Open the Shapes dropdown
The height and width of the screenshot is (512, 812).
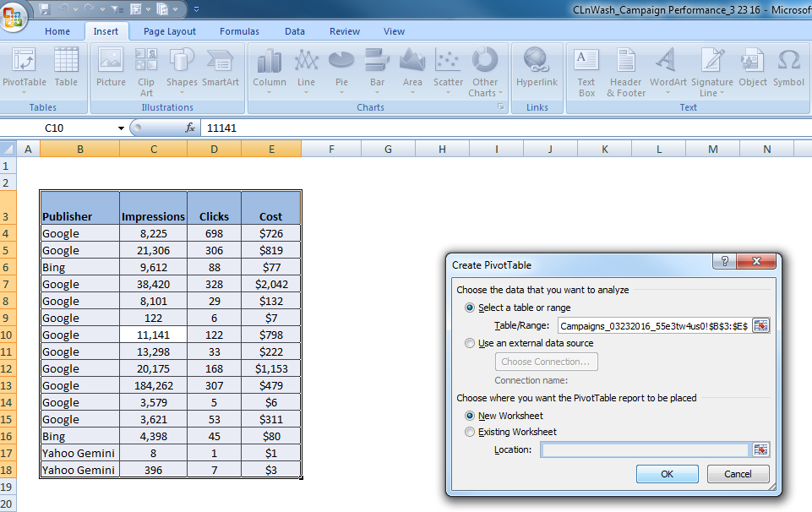(x=181, y=71)
